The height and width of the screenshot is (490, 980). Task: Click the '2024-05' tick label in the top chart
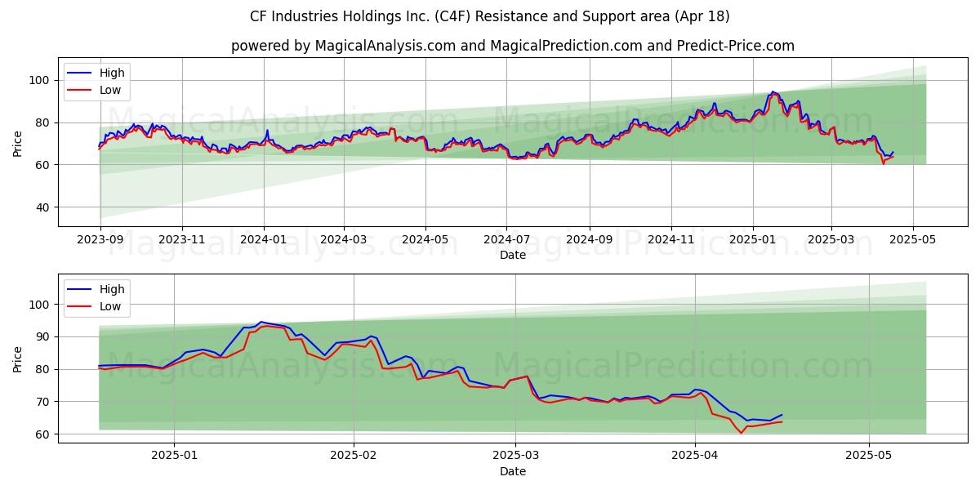coord(425,239)
